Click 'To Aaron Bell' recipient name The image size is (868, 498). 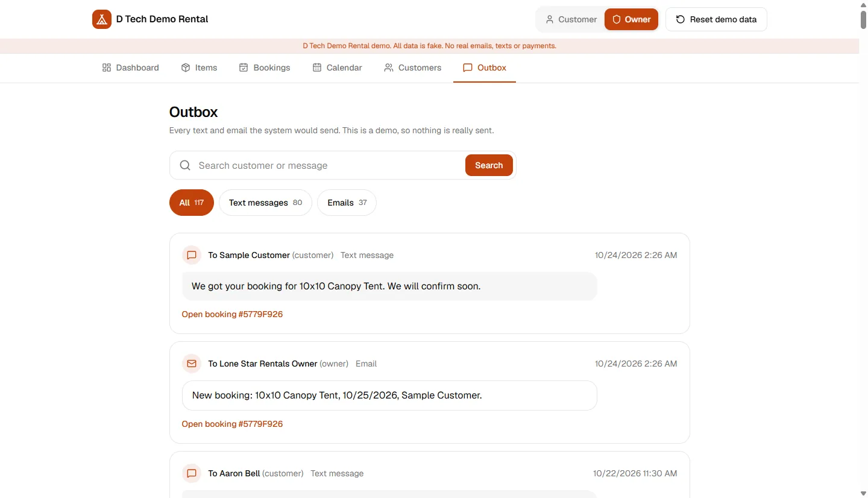tap(234, 473)
